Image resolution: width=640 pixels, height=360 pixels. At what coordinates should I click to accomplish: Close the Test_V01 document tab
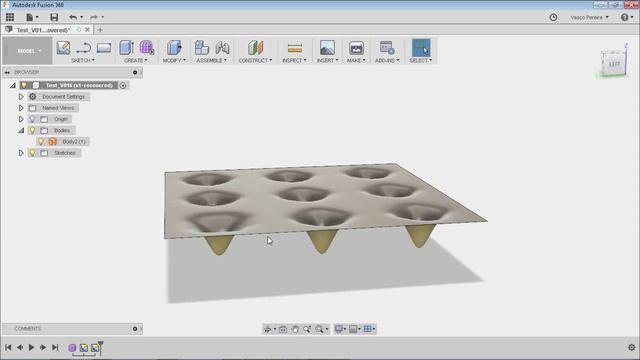coord(87,30)
